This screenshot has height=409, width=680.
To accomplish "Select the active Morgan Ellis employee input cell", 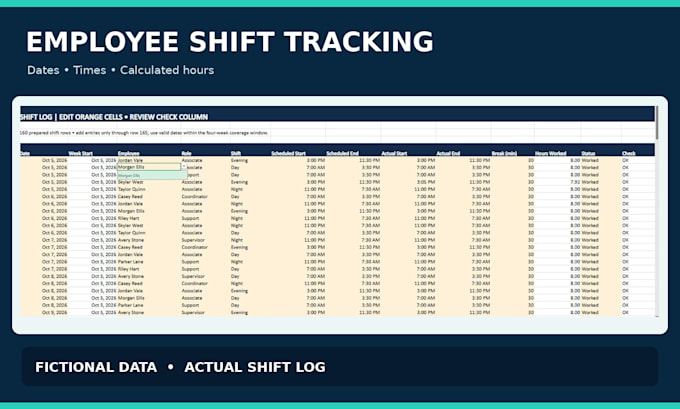I will [149, 167].
